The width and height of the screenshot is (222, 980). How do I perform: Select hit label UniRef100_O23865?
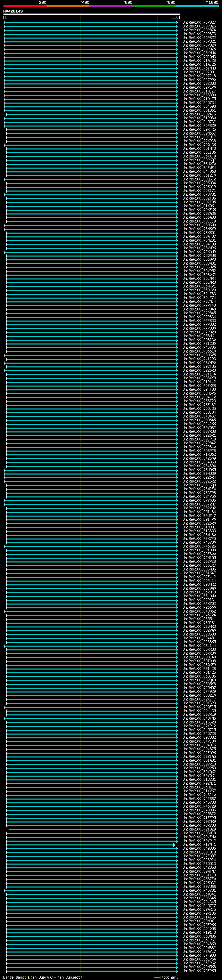pyautogui.click(x=199, y=641)
